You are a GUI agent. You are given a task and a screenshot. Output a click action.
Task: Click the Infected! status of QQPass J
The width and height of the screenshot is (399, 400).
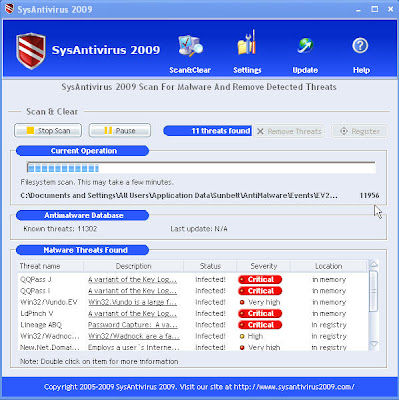(x=210, y=280)
